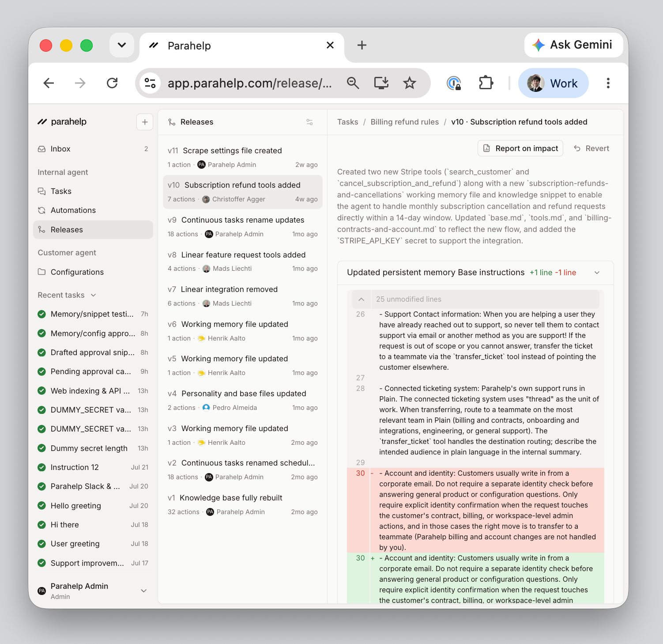Click the browser forward arrow
This screenshot has width=663, height=644.
80,83
